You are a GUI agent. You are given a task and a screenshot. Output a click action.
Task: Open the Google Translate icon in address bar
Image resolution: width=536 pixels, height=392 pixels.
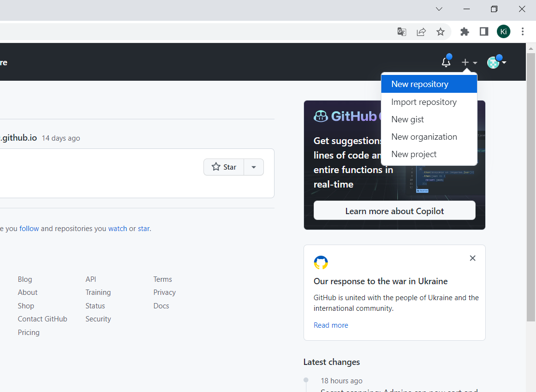click(x=401, y=31)
